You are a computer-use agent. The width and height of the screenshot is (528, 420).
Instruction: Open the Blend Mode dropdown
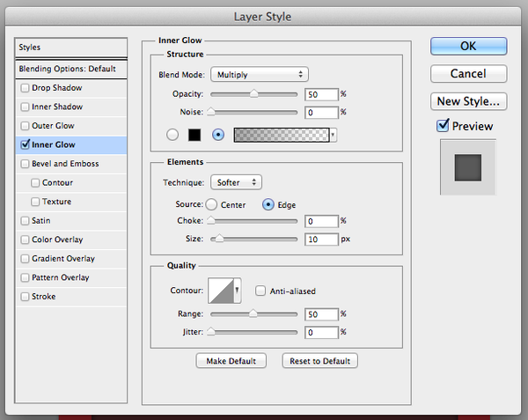(260, 75)
